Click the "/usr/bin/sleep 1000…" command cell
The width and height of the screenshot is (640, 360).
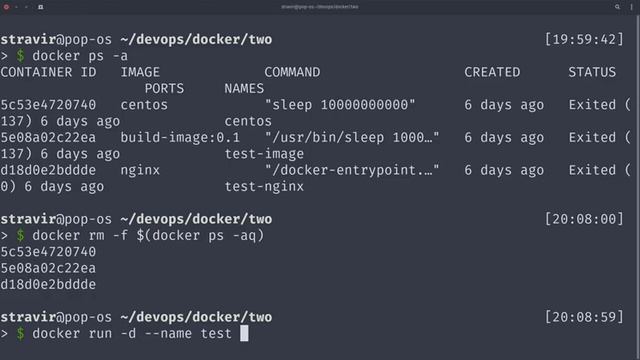click(352, 138)
